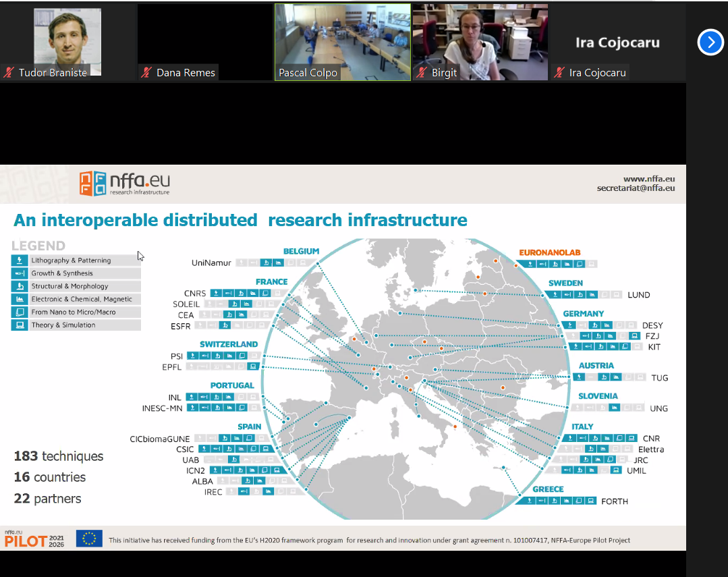728x577 pixels.
Task: Click the GERMANY country heading
Action: coord(584,314)
